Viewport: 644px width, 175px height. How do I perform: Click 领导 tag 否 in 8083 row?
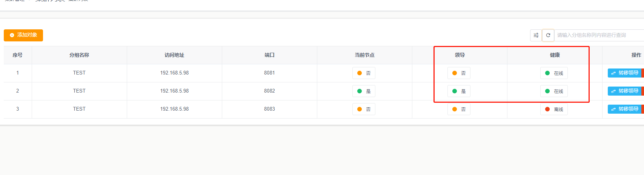(459, 109)
